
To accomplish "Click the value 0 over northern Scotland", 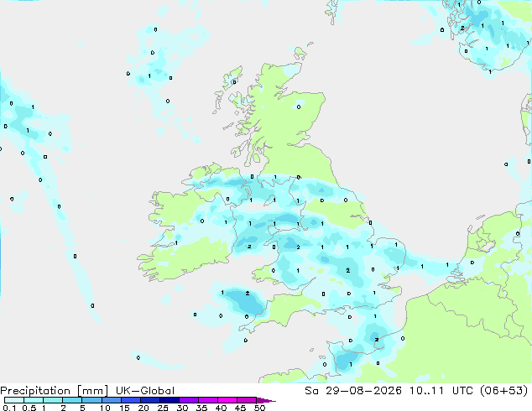I will tap(299, 107).
